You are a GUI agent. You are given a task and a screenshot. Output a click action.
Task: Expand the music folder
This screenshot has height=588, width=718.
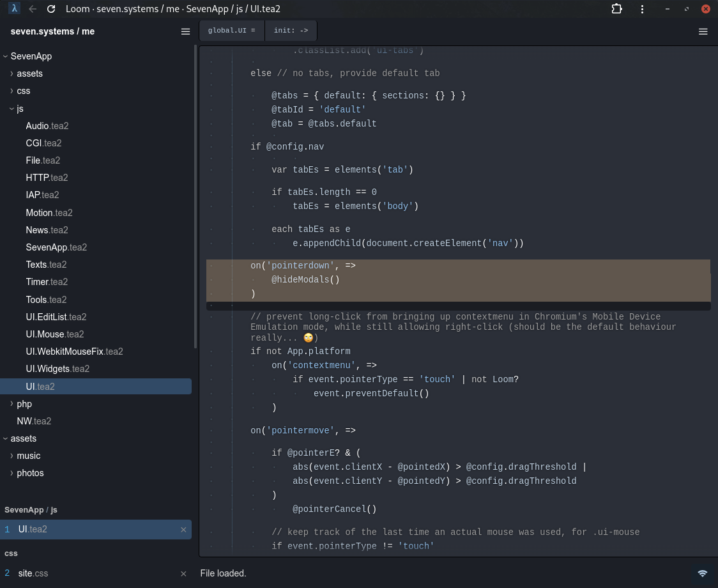(x=12, y=456)
